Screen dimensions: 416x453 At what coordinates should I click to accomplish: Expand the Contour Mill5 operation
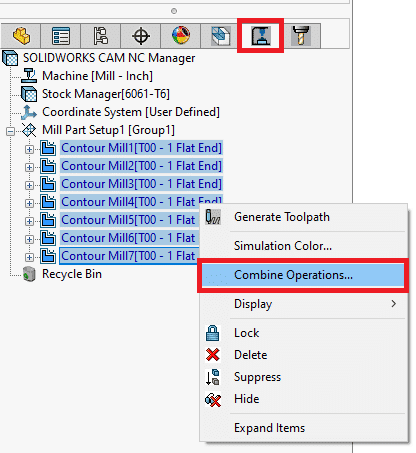pos(29,221)
